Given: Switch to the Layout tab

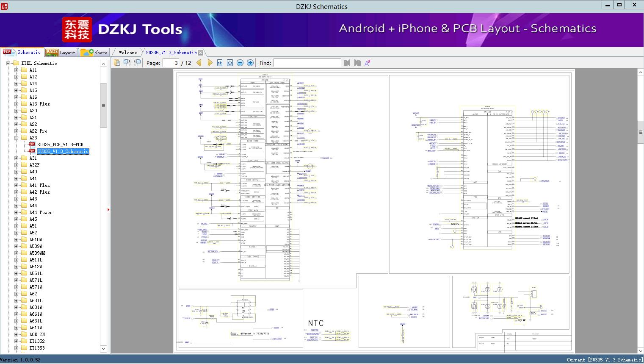Looking at the screenshot, I should [61, 53].
